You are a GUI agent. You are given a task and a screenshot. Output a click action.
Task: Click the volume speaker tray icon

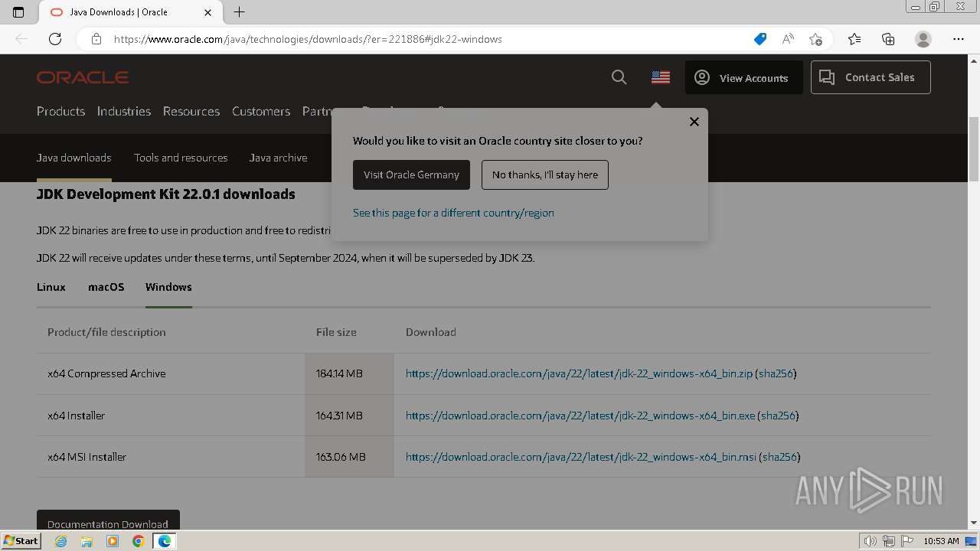871,541
